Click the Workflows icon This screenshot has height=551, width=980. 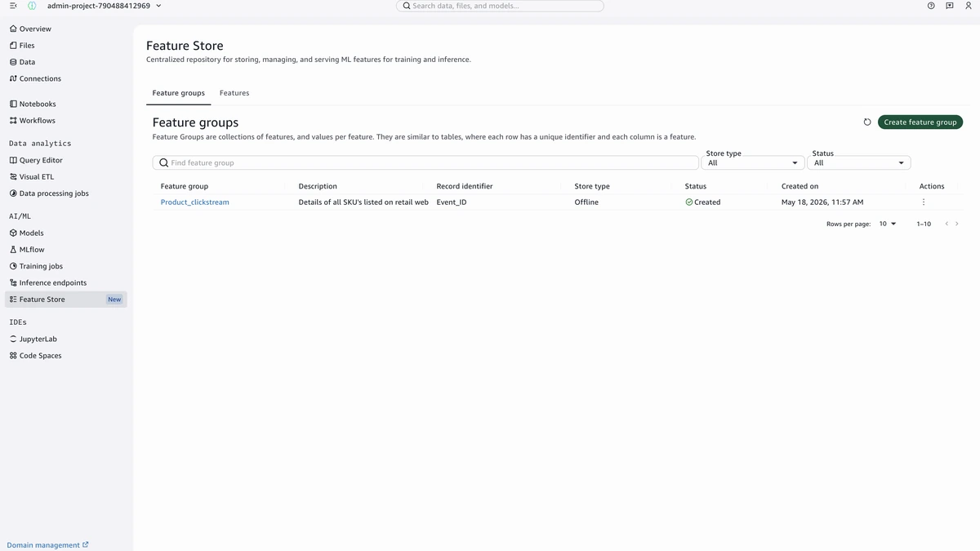13,120
